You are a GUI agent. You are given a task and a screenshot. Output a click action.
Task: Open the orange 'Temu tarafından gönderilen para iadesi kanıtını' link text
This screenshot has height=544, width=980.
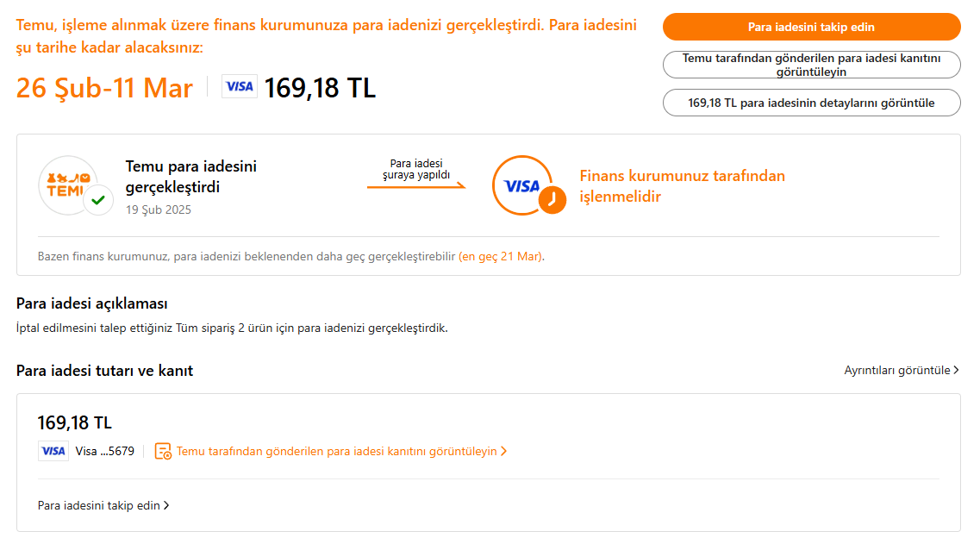tap(336, 451)
